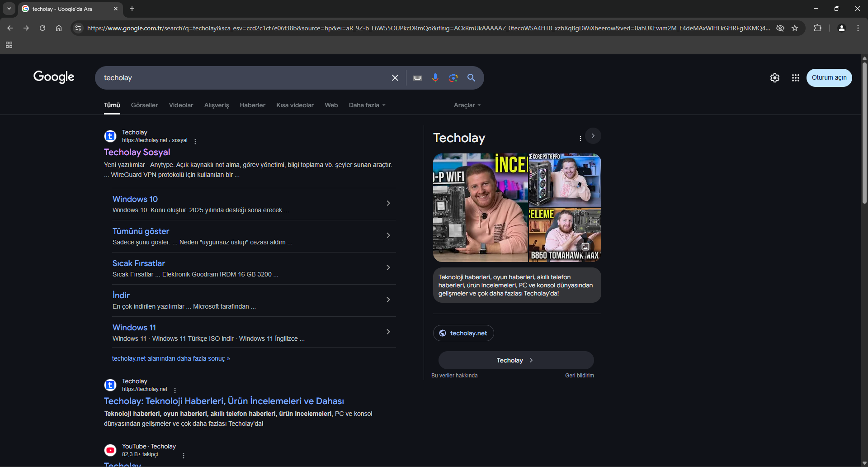Open options for the Techolay Sosyal result
868x467 pixels.
coord(195,141)
